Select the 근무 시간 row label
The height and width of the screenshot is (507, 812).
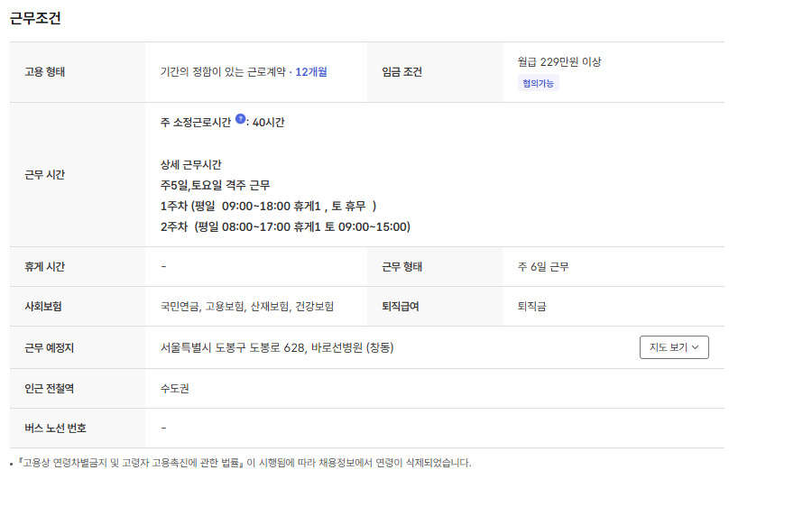pyautogui.click(x=44, y=175)
